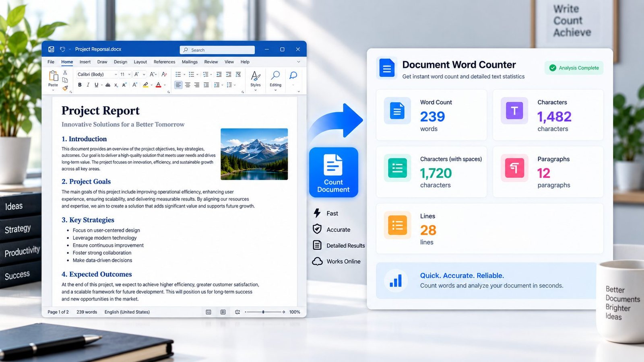Click the Decrease Indent icon
Screen dimensions: 644x362
(x=219, y=74)
